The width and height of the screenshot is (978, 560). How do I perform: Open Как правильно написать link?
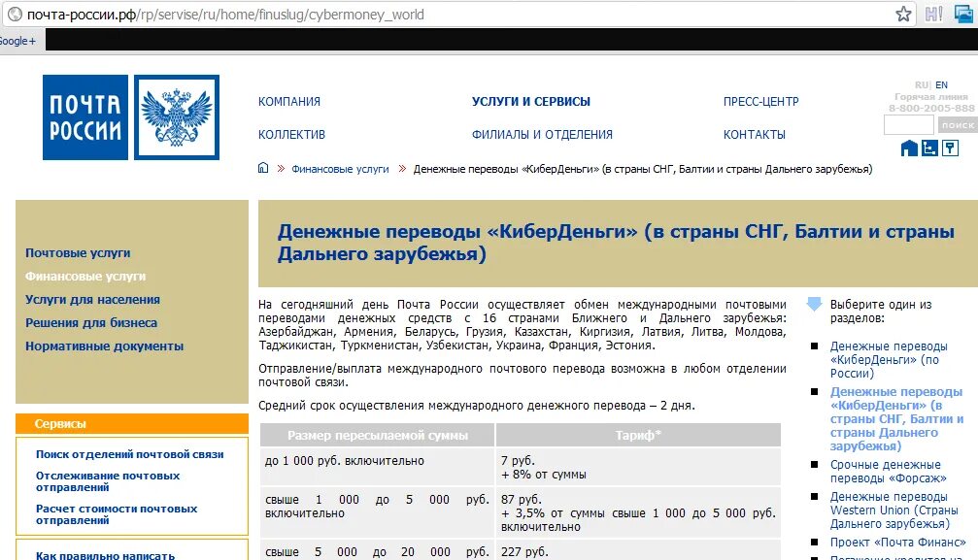[x=105, y=555]
